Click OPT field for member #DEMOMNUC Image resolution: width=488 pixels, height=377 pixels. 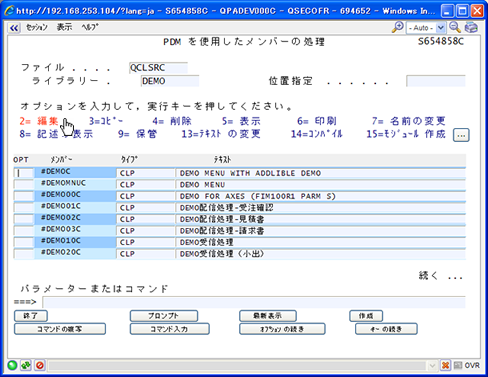click(23, 184)
